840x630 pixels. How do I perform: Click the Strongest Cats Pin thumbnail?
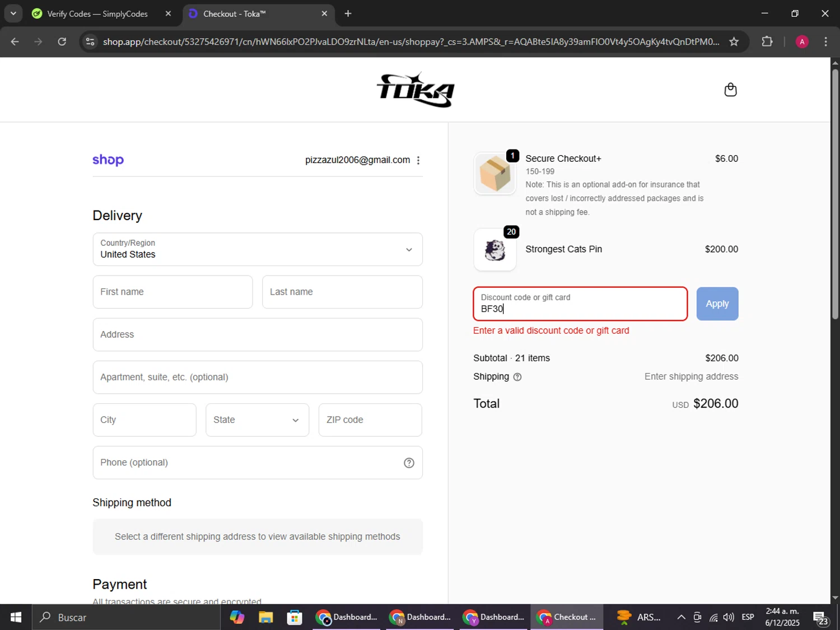click(x=495, y=250)
